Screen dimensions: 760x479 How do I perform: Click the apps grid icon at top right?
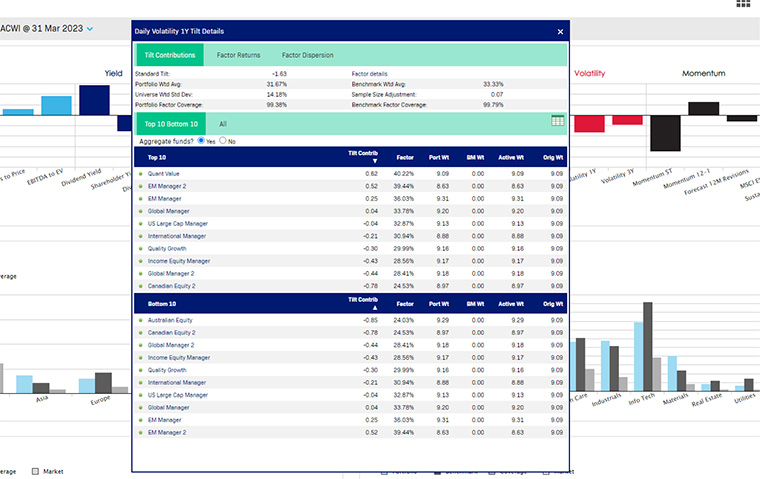coord(743,4)
